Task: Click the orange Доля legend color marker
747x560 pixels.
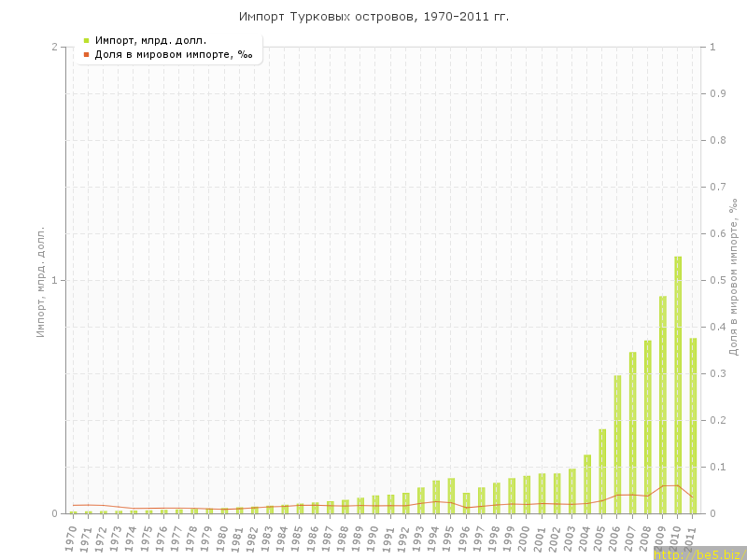Action: (x=86, y=54)
